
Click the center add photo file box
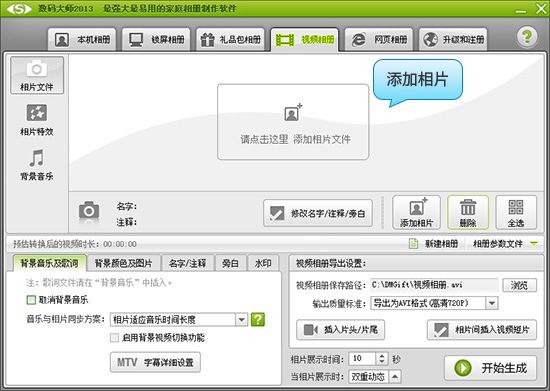[293, 122]
